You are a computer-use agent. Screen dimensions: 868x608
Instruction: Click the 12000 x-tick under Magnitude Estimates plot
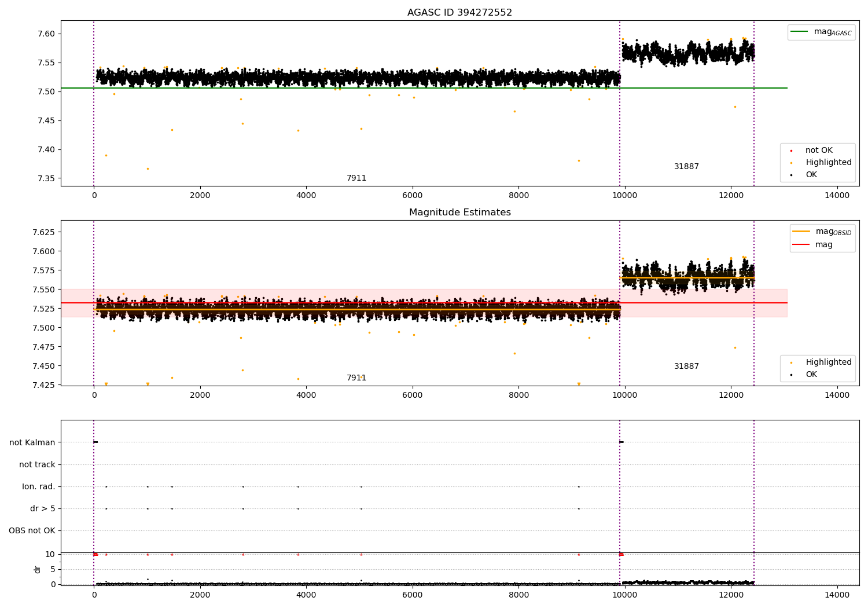731,395
